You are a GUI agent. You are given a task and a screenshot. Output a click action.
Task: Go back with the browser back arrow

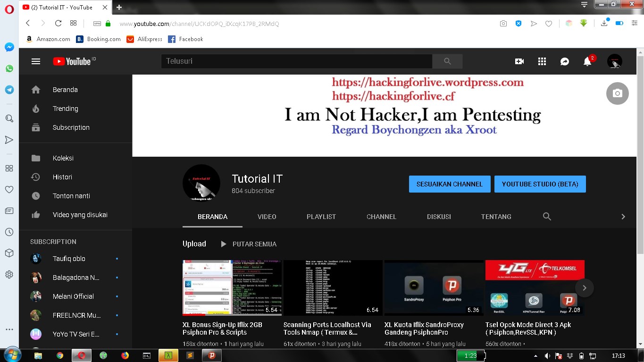(x=28, y=23)
